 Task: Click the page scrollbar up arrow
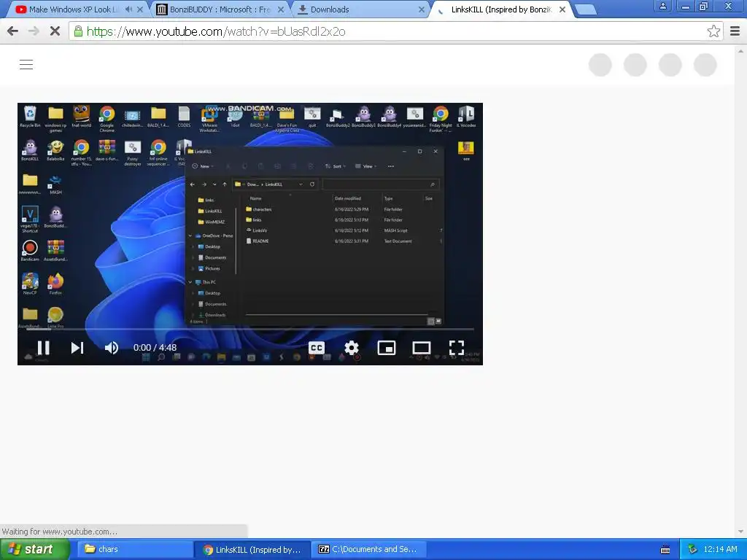(741, 50)
